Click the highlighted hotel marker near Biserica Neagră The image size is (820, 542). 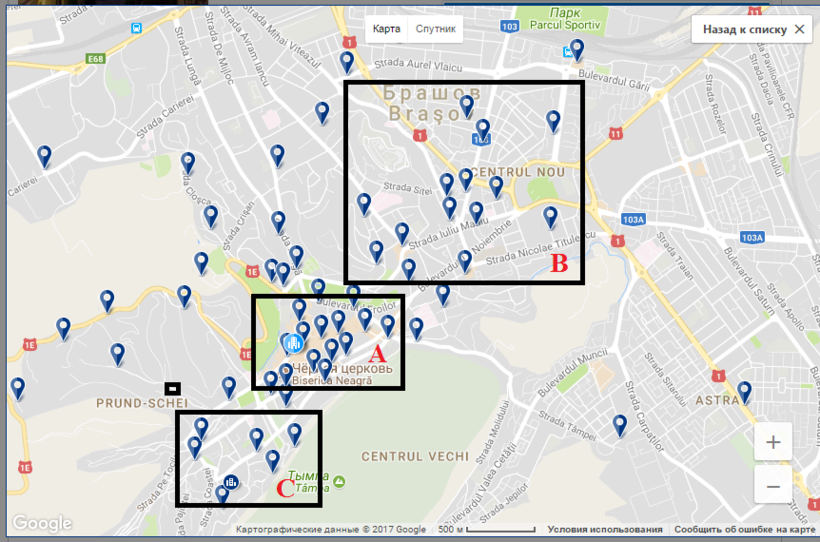pyautogui.click(x=293, y=344)
